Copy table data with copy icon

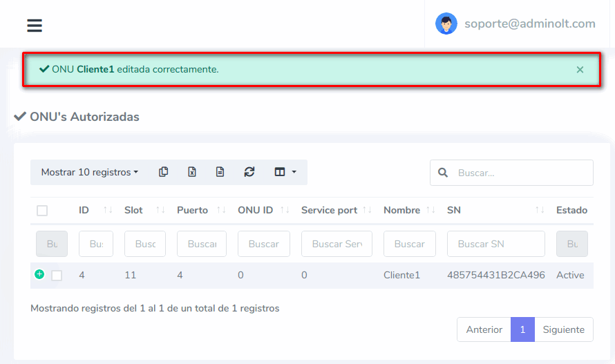point(164,172)
